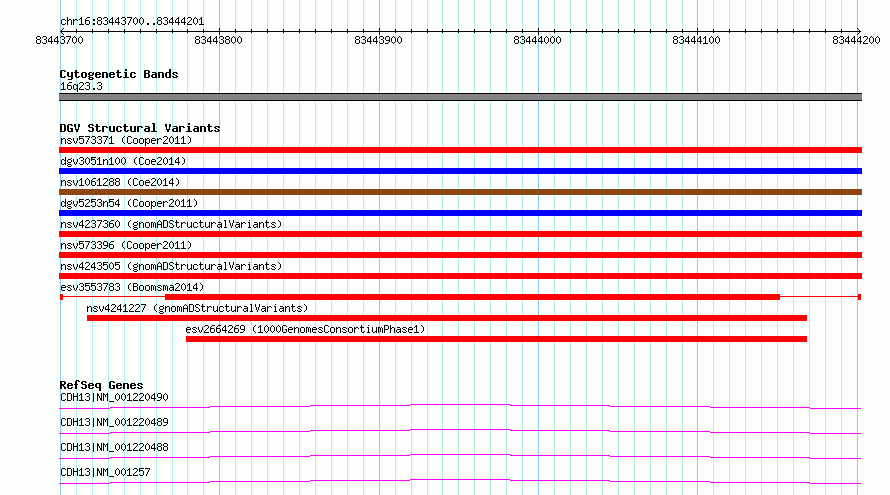Click ruler position 83443700
The height and width of the screenshot is (495, 890).
tap(59, 40)
